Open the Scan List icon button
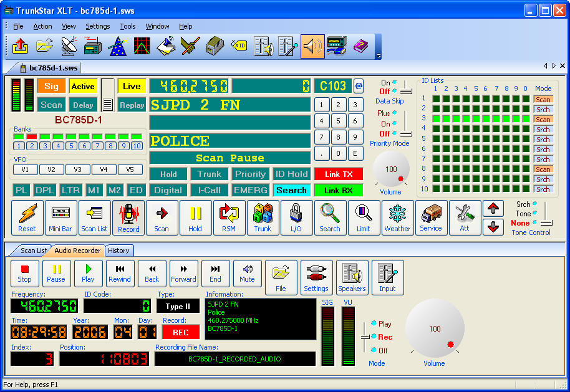 (94, 218)
